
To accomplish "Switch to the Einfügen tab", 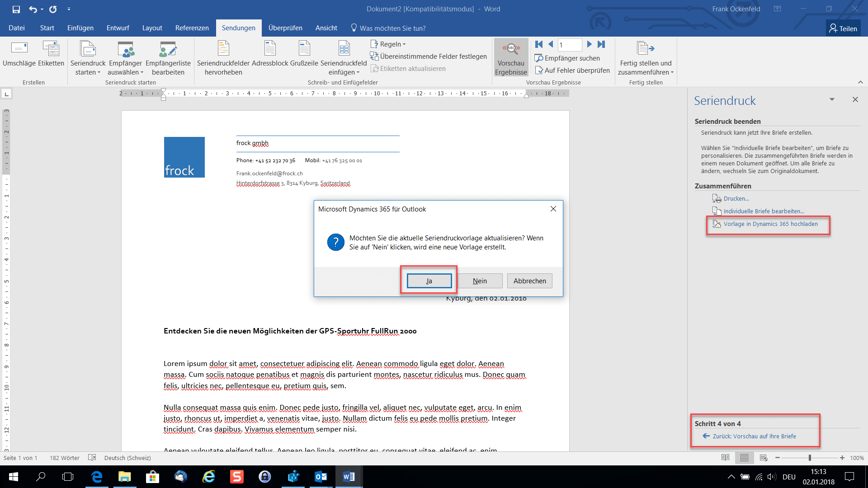I will pos(80,28).
